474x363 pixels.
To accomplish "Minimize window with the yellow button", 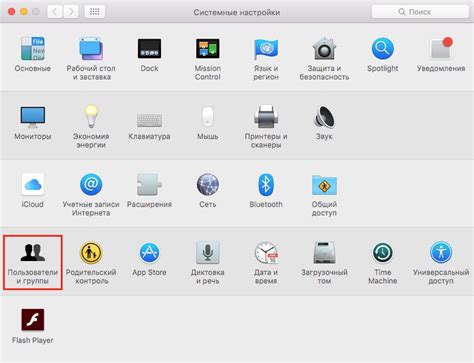I will point(24,12).
